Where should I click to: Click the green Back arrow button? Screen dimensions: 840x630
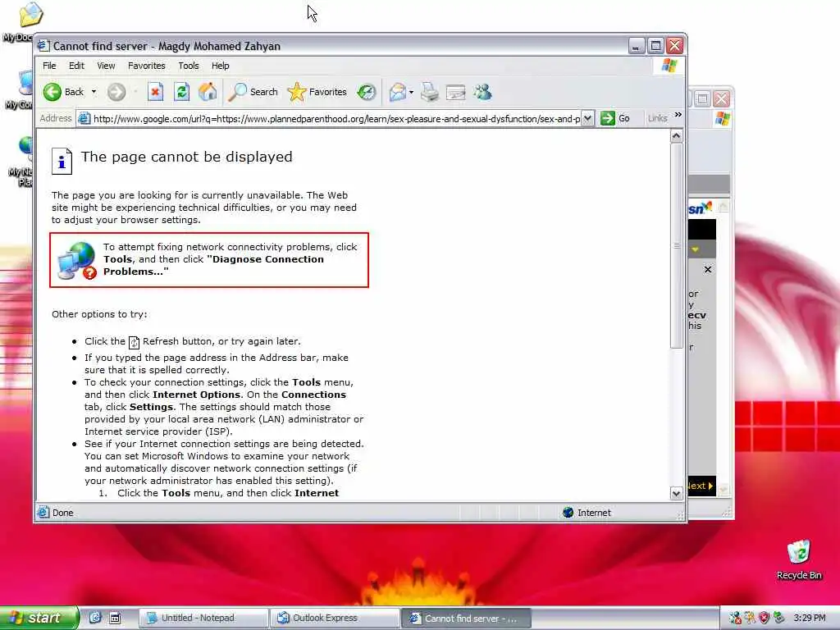tap(52, 92)
